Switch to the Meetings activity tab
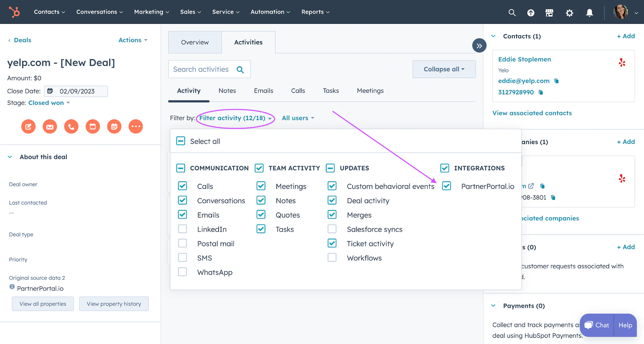 370,91
